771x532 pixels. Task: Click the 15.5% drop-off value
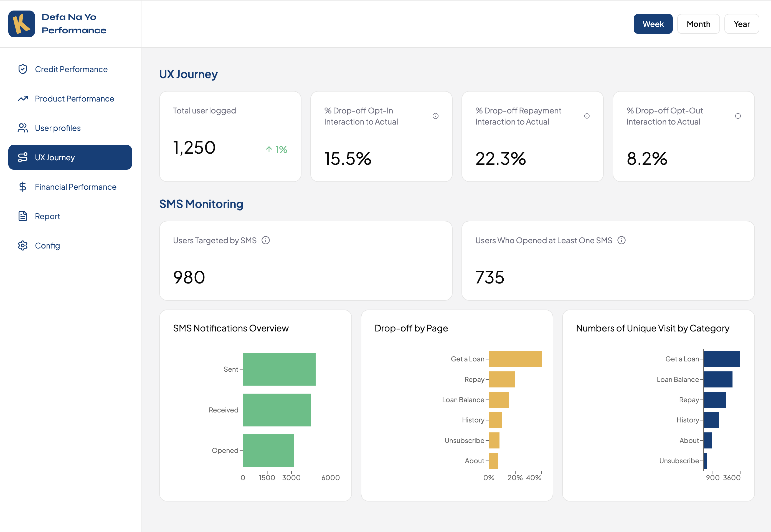(348, 159)
